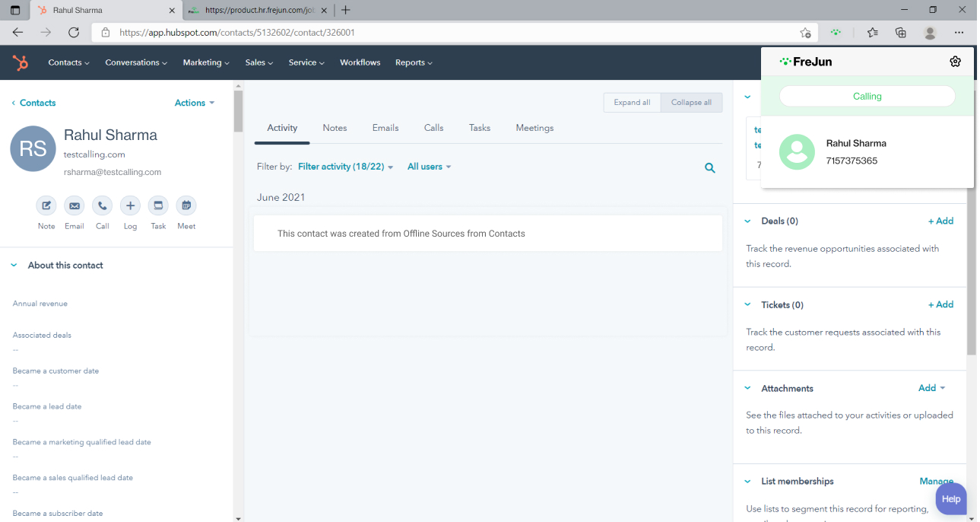Click the HubSpot sprocket logo
Screen dimensions: 980x522
(21, 62)
